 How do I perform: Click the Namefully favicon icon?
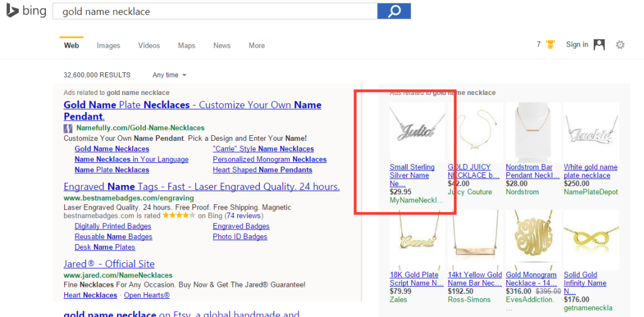tap(68, 128)
